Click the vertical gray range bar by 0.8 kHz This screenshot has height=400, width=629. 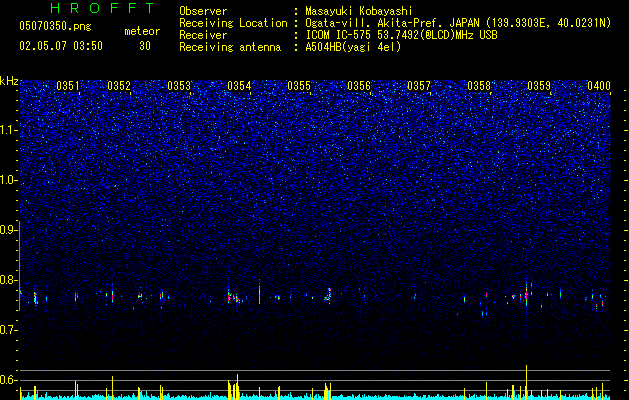click(x=20, y=266)
